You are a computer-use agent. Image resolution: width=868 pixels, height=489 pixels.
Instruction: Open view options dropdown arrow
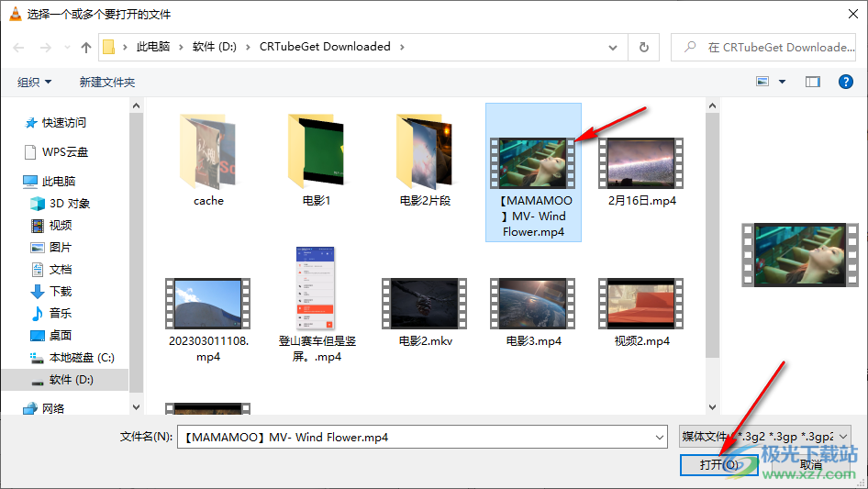tap(782, 82)
